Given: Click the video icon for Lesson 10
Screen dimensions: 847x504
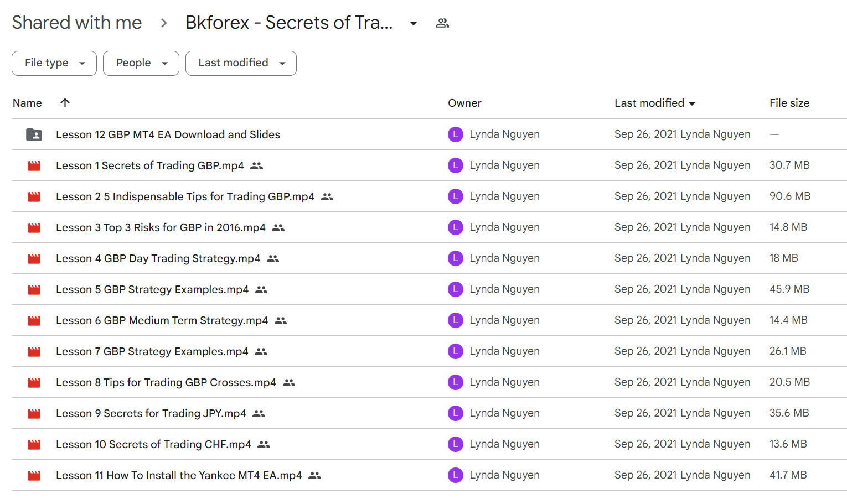Looking at the screenshot, I should point(34,444).
